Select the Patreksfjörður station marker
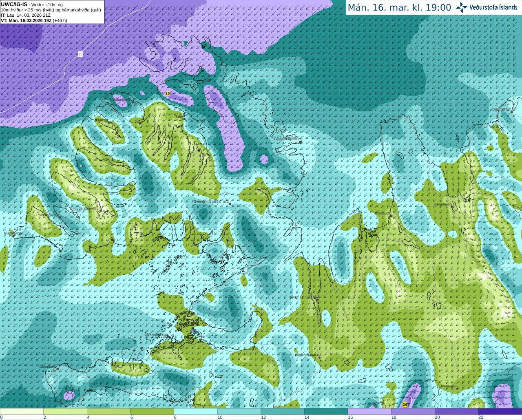This screenshot has width=522, height=420. (x=60, y=217)
